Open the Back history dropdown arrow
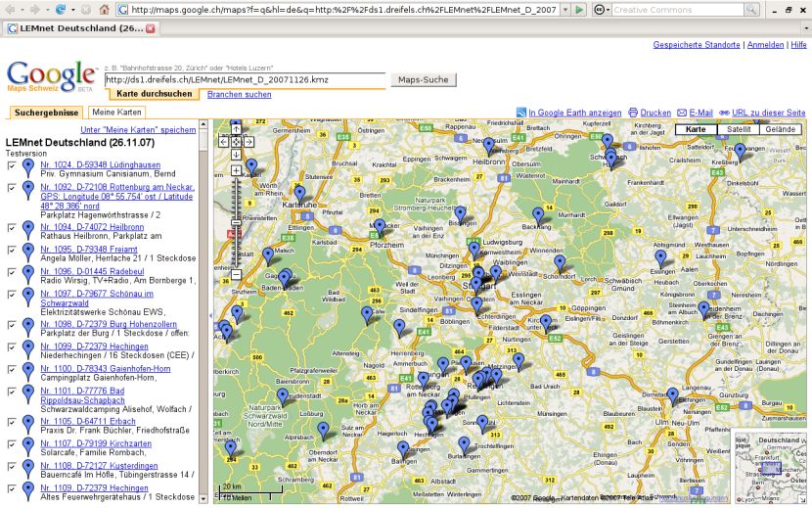This screenshot has height=508, width=812. tap(22, 10)
